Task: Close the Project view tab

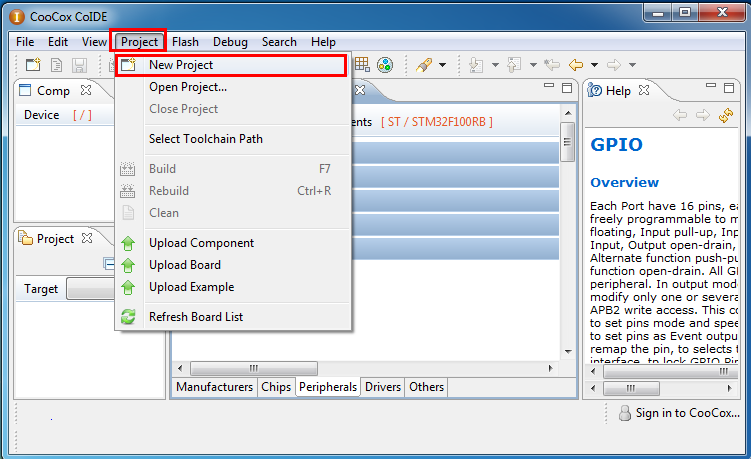Action: pos(87,238)
